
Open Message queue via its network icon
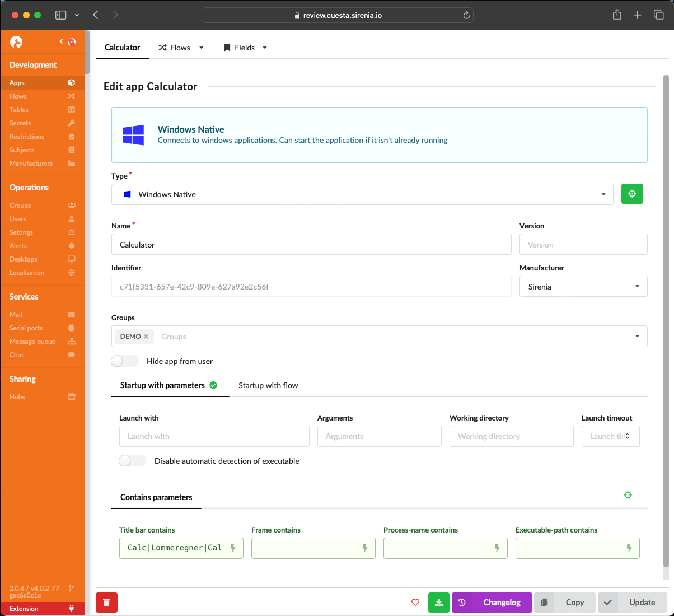click(x=72, y=342)
